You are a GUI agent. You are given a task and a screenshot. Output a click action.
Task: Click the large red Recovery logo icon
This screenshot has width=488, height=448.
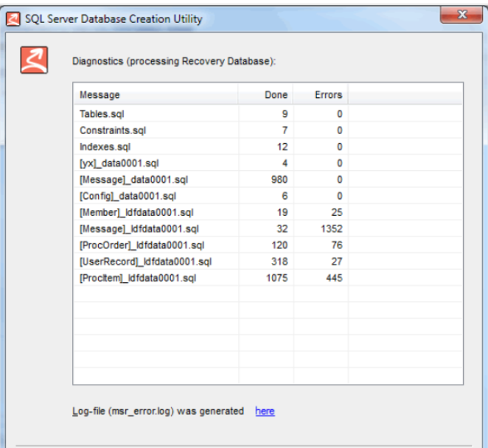coord(34,60)
